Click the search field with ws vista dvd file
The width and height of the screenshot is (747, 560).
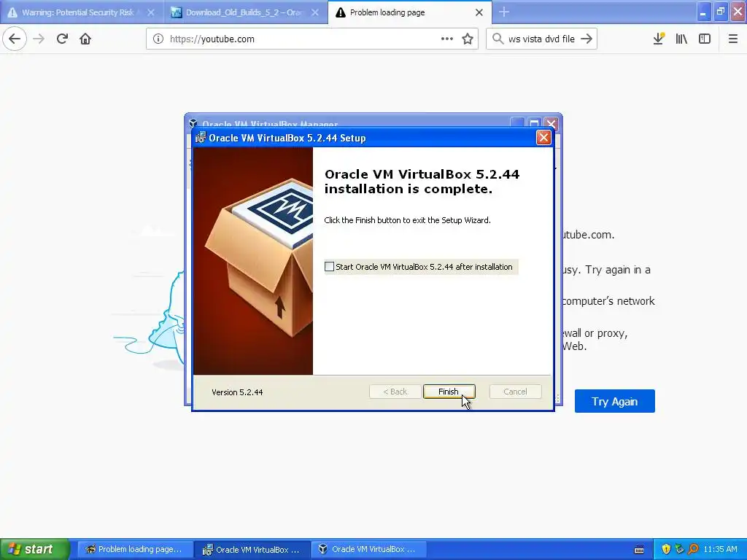click(x=541, y=39)
